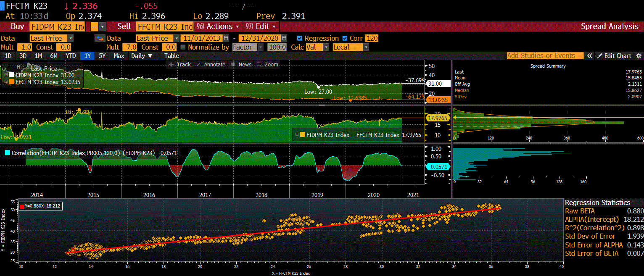Click the white FIDPM K23 legend swatch
Image resolution: width=644 pixels, height=276 pixels.
pyautogui.click(x=11, y=75)
